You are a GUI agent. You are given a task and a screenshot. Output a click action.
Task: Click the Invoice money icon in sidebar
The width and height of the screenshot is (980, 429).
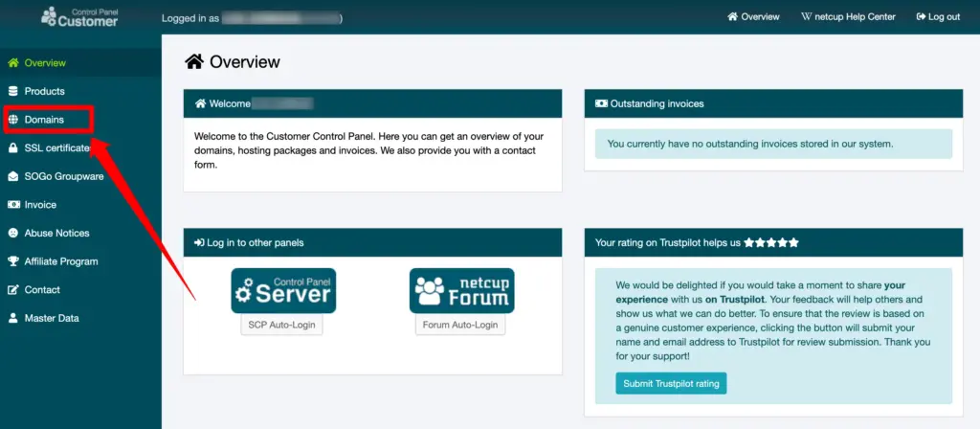tap(13, 205)
